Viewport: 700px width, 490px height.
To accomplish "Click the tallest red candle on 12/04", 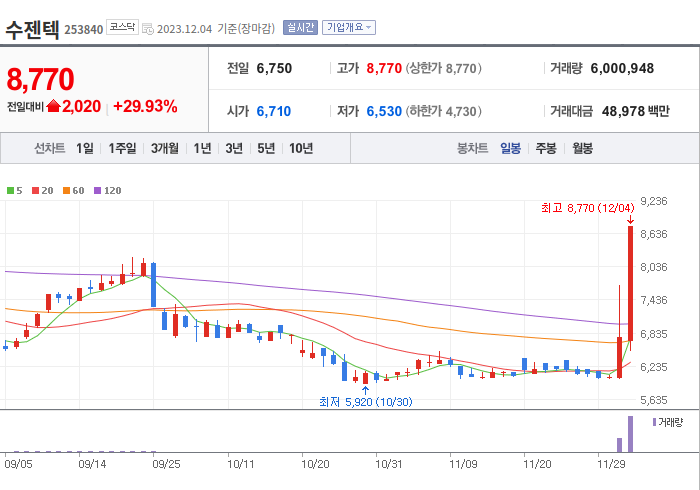I will [630, 283].
